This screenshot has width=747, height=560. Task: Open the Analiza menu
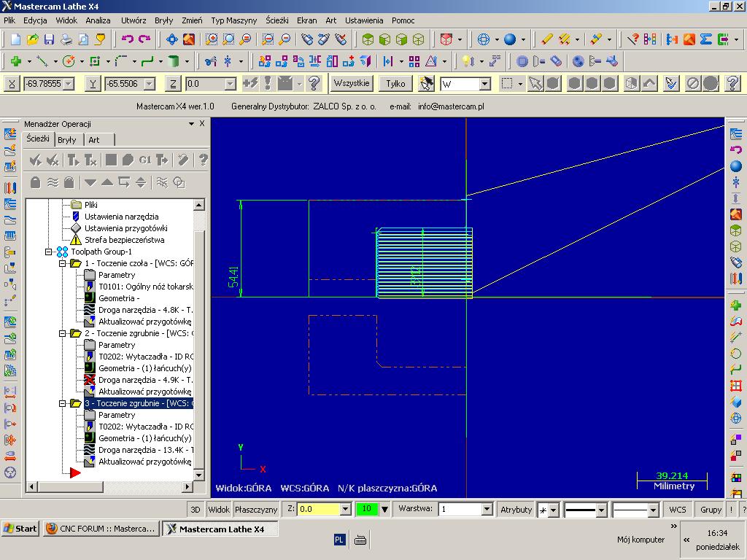[x=98, y=20]
